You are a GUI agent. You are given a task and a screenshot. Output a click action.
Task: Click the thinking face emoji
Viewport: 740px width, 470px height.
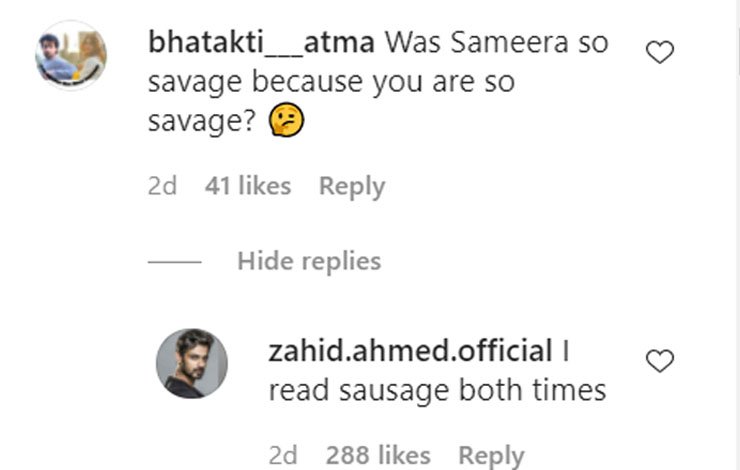coord(289,122)
